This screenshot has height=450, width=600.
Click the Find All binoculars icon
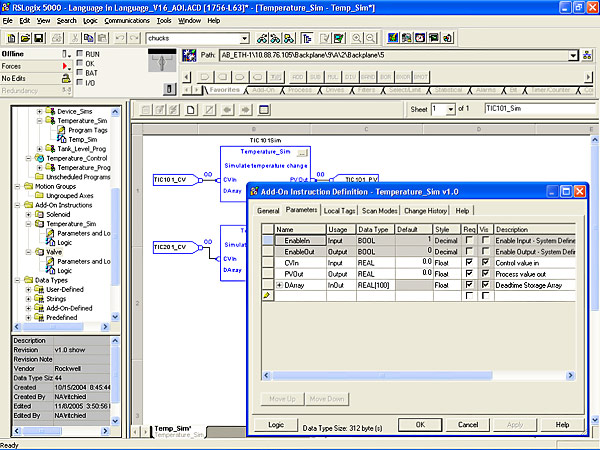pyautogui.click(x=289, y=38)
